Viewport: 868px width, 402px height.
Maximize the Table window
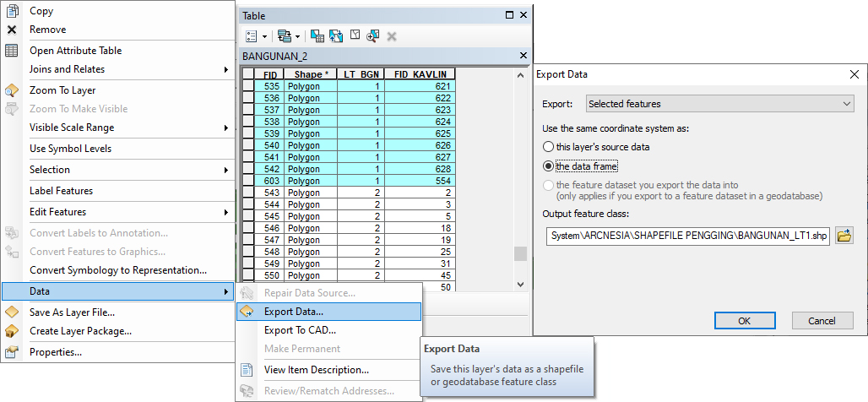510,15
